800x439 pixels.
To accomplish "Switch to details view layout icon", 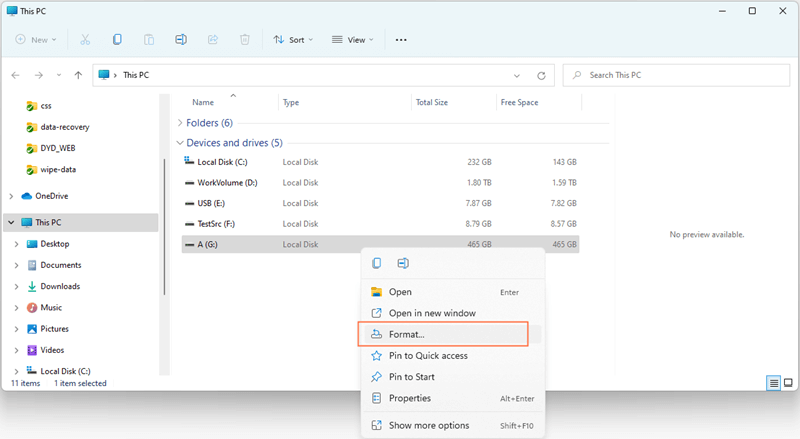I will 773,383.
